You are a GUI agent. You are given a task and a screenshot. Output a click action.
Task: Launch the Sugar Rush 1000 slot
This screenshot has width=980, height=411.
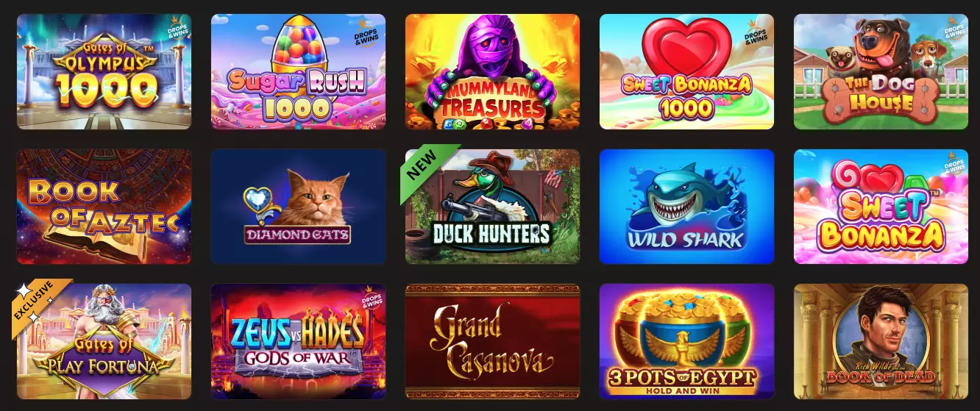click(298, 71)
